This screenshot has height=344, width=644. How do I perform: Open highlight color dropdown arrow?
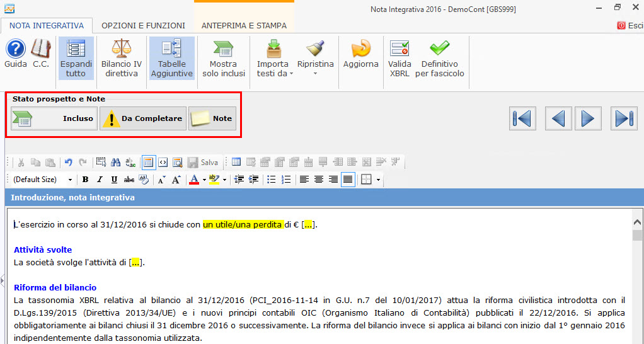(x=224, y=180)
